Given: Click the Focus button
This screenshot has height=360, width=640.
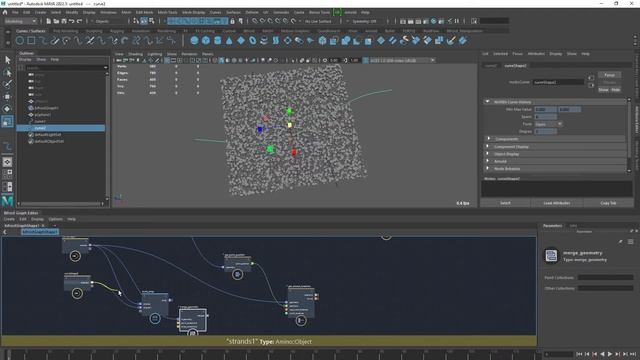Looking at the screenshot, I should click(609, 75).
